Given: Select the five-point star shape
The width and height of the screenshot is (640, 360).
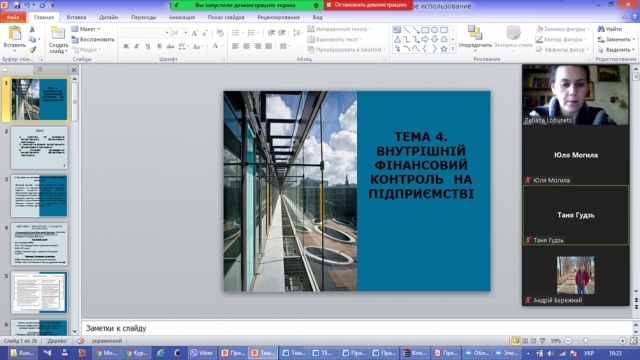Looking at the screenshot, I should coord(444,49).
